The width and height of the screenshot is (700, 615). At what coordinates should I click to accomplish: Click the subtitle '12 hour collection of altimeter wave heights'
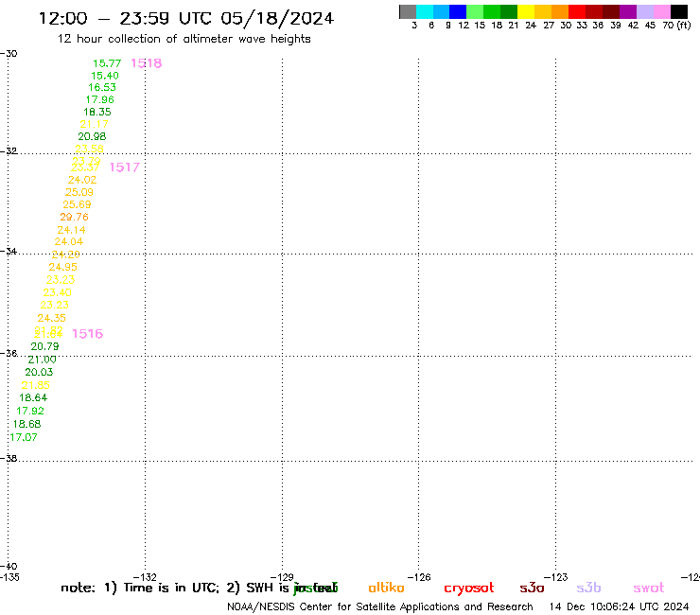coord(184,39)
